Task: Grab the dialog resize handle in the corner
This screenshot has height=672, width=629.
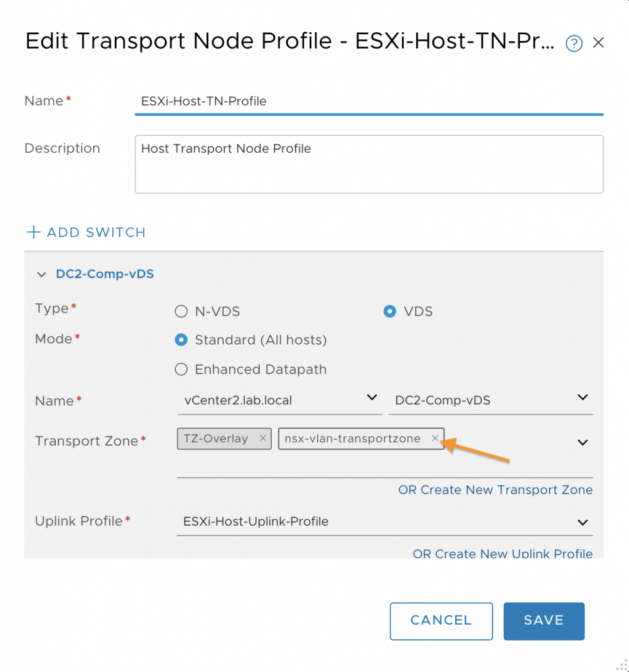Action: pos(621,665)
